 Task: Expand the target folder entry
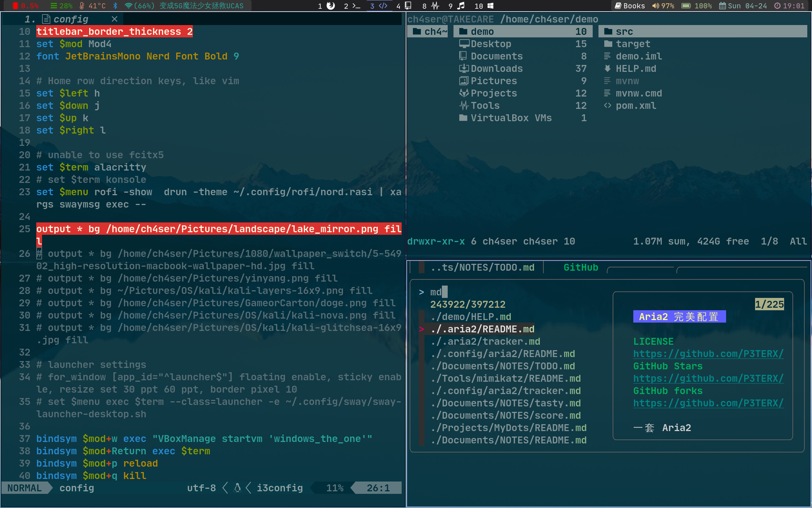coord(633,44)
